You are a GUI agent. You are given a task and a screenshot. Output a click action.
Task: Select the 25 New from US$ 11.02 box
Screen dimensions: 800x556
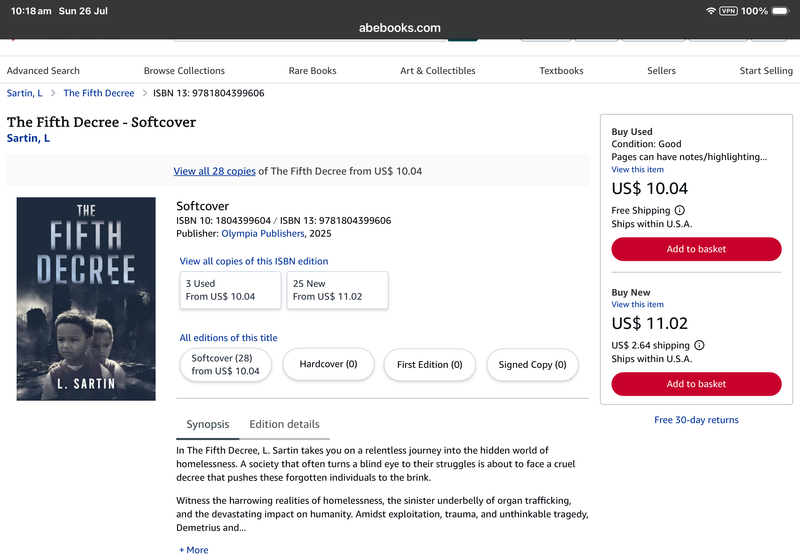tap(337, 290)
